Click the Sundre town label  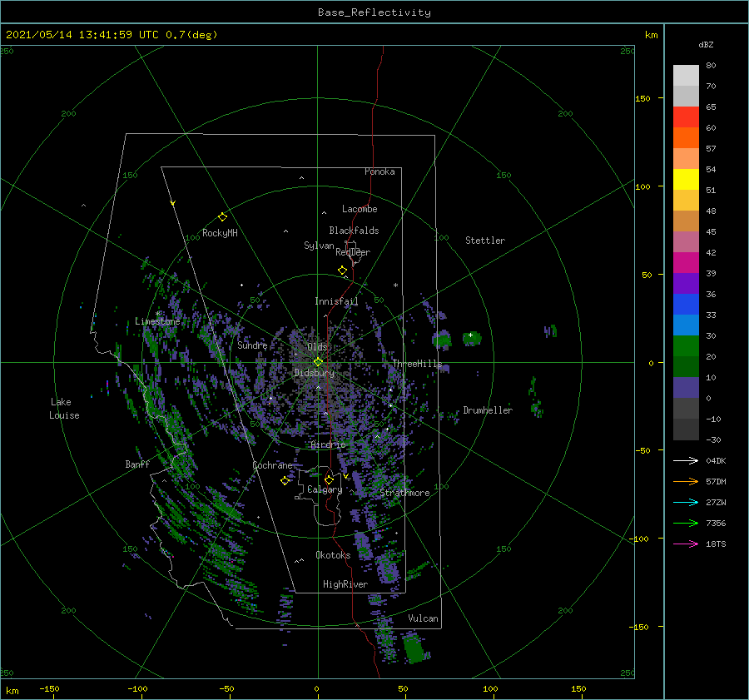click(x=252, y=345)
